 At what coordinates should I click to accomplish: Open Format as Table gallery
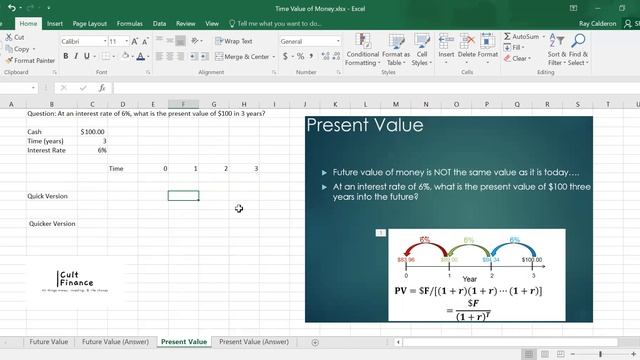(396, 49)
